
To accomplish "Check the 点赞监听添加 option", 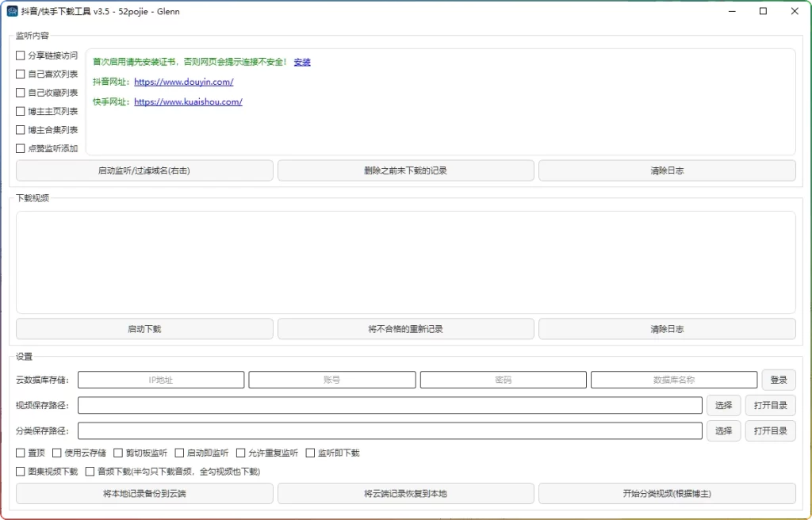I will click(21, 148).
